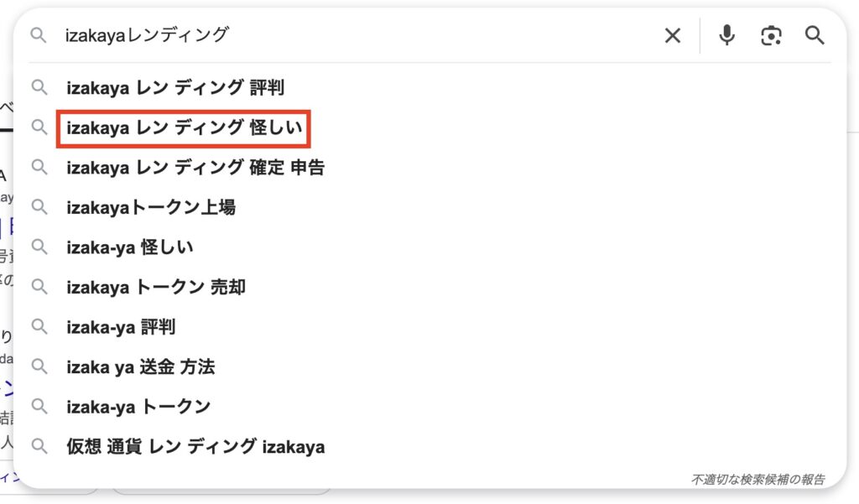Screen dimensions: 859x504
Task: Clear the search box with the X icon
Action: [x=672, y=35]
